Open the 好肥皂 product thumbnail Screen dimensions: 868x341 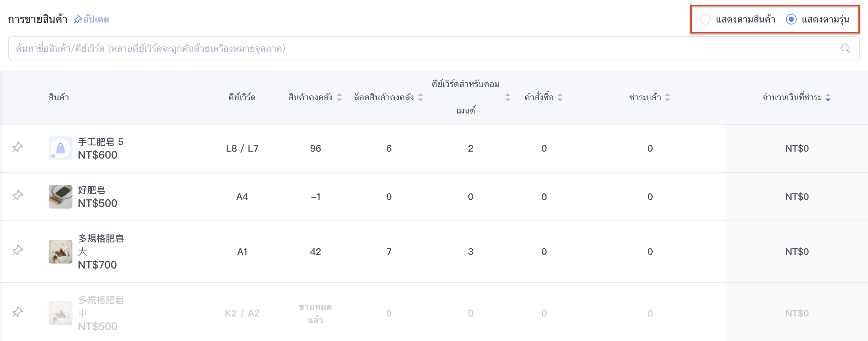pyautogui.click(x=60, y=197)
